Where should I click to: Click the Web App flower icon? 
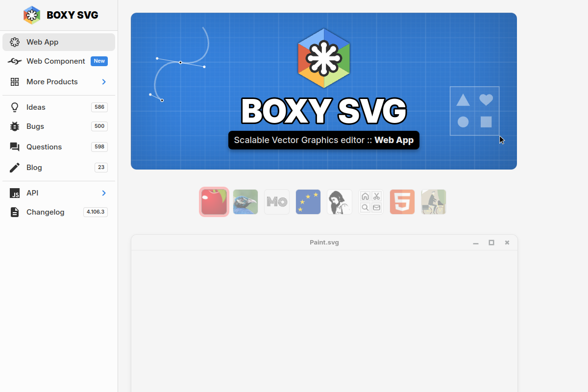15,42
